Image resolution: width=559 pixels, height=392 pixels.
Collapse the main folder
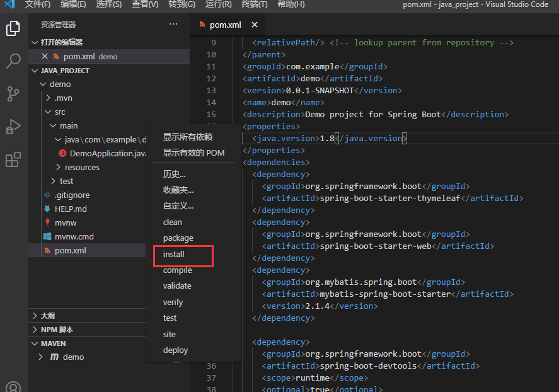point(53,126)
